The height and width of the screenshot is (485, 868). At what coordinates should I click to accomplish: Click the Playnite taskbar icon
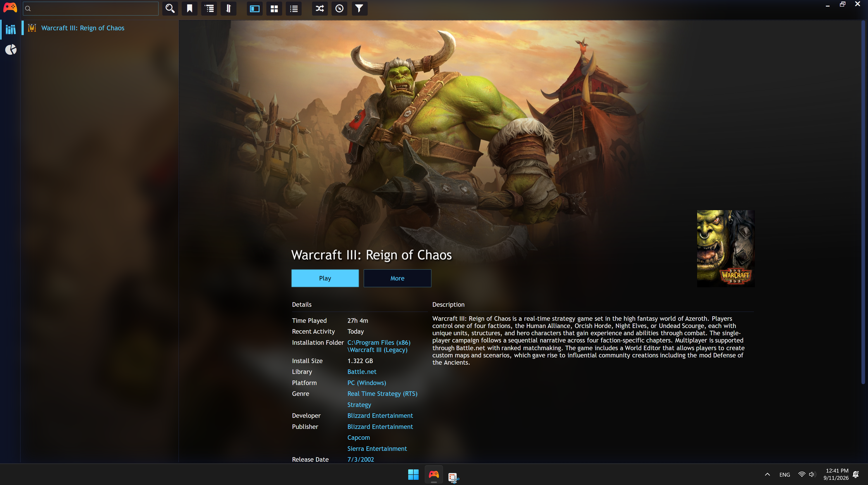(x=434, y=475)
